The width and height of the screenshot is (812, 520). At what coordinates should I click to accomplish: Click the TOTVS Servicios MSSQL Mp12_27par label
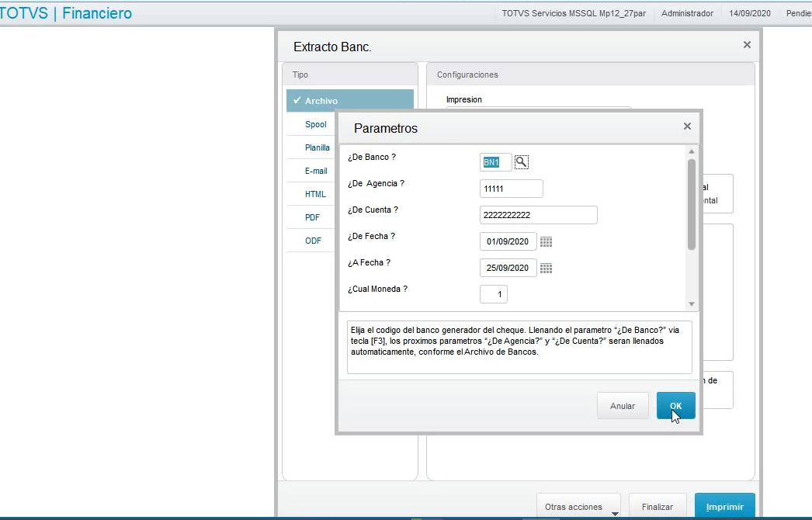(x=574, y=13)
